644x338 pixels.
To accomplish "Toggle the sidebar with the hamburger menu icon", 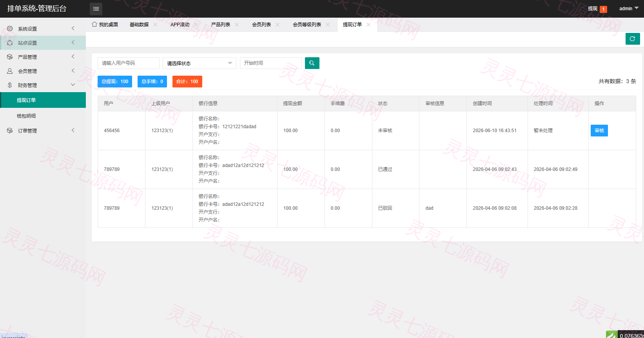I will pyautogui.click(x=96, y=9).
